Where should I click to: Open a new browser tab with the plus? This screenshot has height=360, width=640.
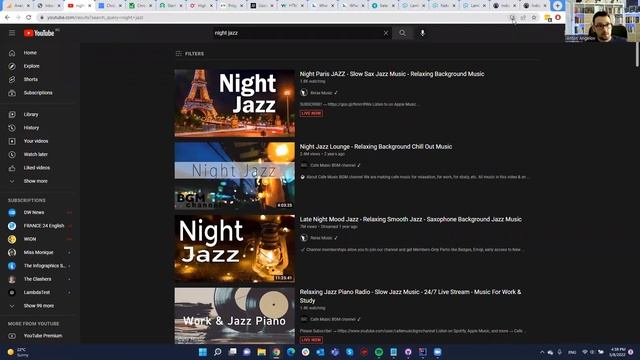click(558, 6)
